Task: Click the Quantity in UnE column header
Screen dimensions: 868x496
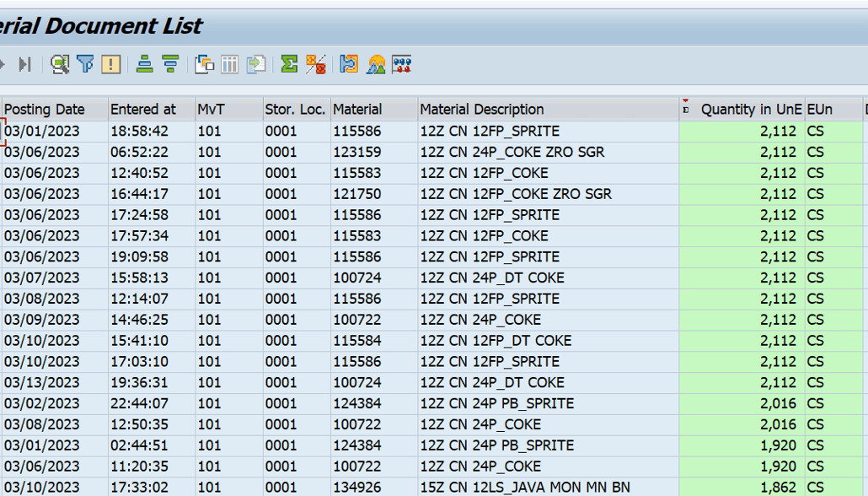Action: [750, 110]
